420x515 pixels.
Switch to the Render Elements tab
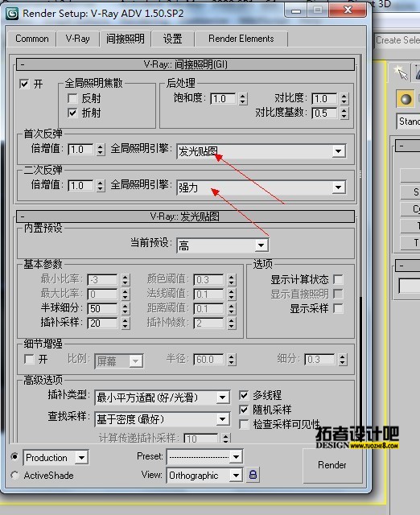click(x=241, y=39)
